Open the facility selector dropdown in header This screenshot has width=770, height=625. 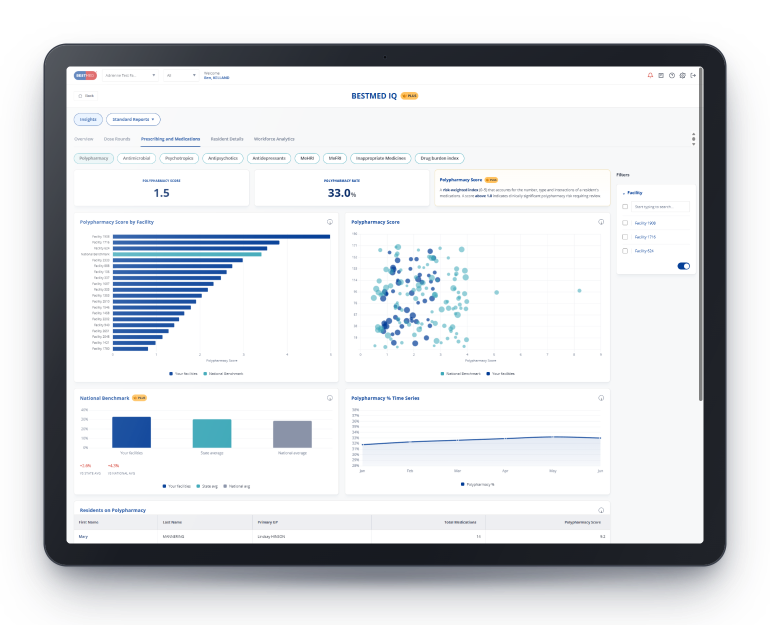(x=130, y=75)
